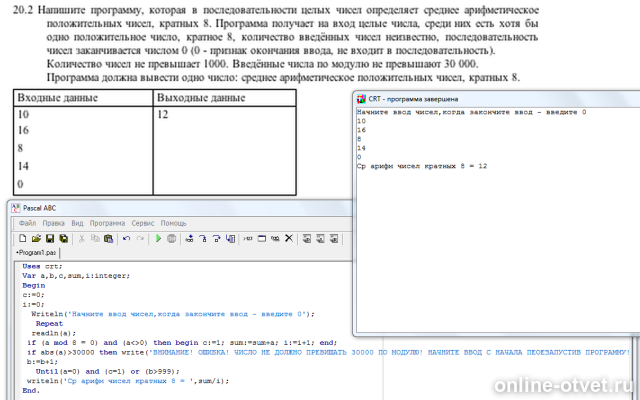Screen dimensions: 640x400
Task: Click the second window layout icon
Action: pyautogui.click(x=320, y=238)
